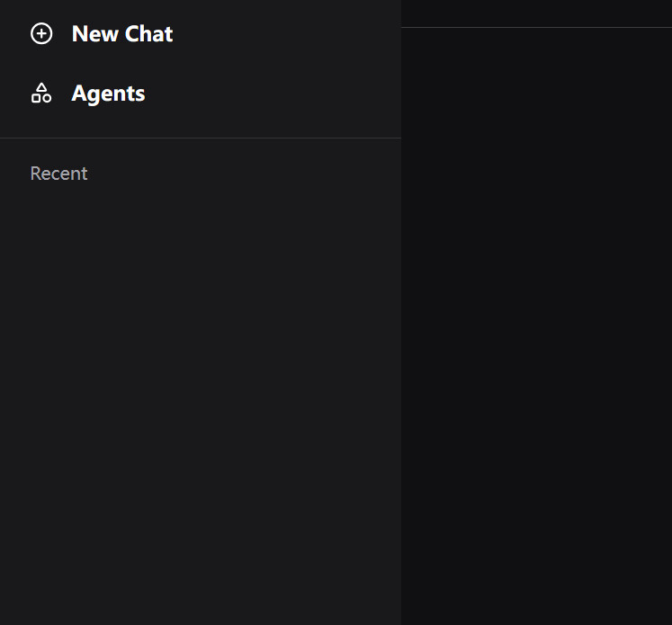
Task: Click the divider line above Recent
Action: click(200, 138)
